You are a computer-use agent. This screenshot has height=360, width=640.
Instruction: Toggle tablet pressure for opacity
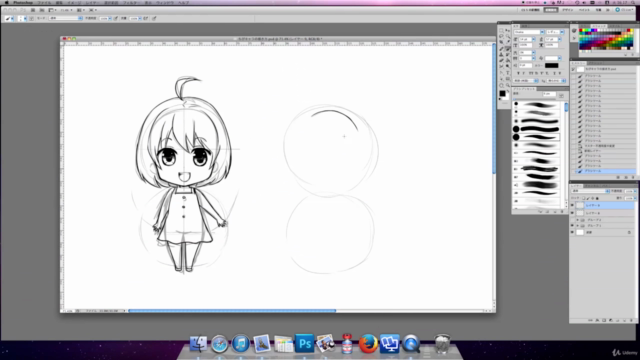(x=116, y=18)
